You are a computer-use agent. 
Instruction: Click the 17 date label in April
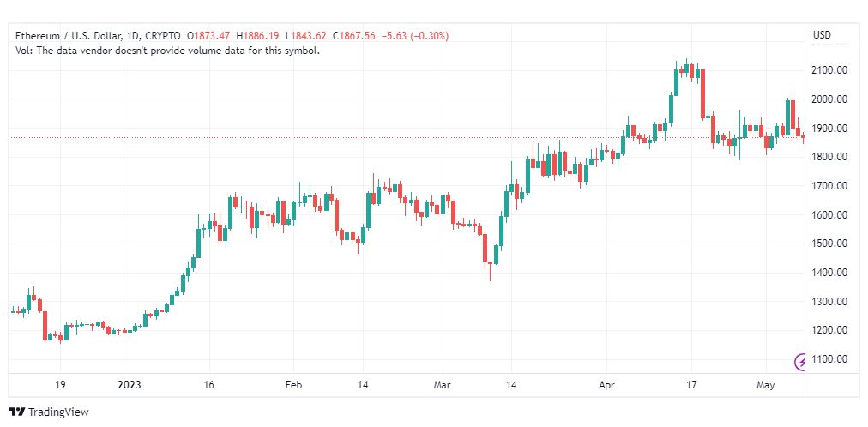pos(690,386)
